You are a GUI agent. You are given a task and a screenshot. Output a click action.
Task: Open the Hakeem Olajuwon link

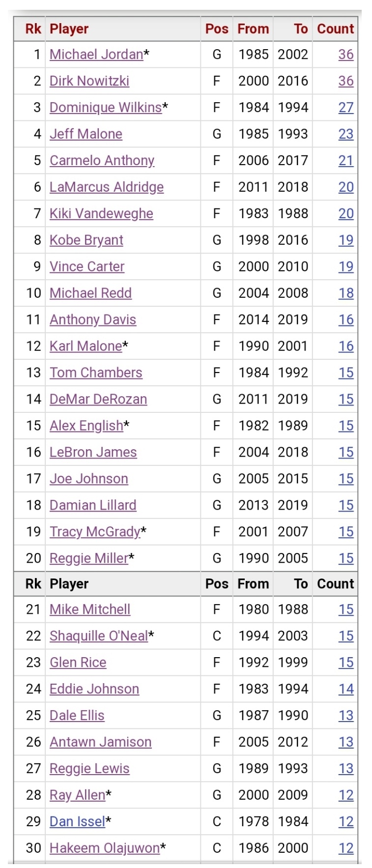(x=104, y=849)
